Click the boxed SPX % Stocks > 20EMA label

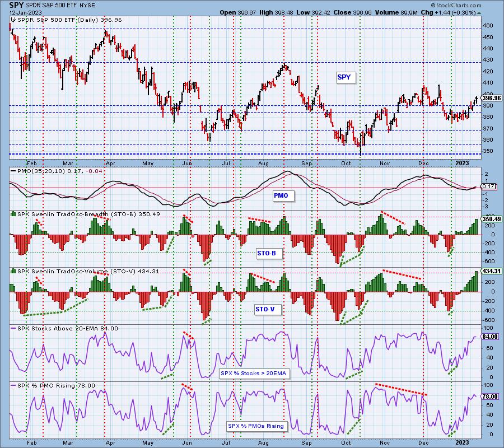[x=253, y=374]
